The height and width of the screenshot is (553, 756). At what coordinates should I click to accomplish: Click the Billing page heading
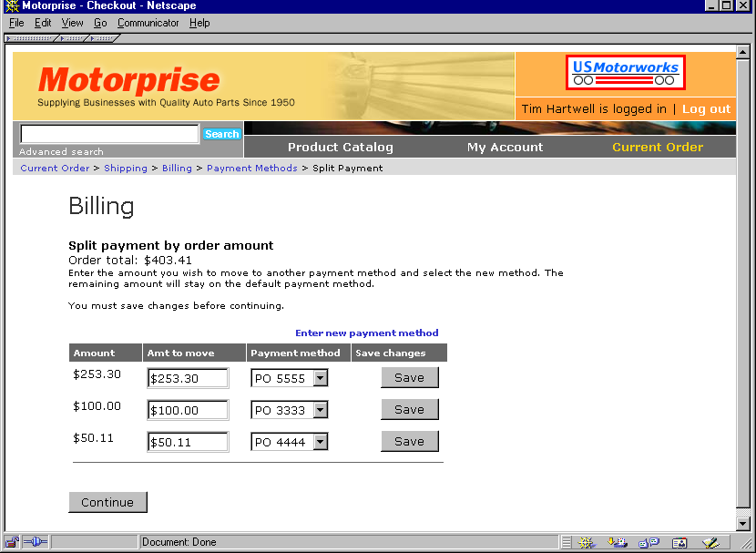tap(101, 207)
